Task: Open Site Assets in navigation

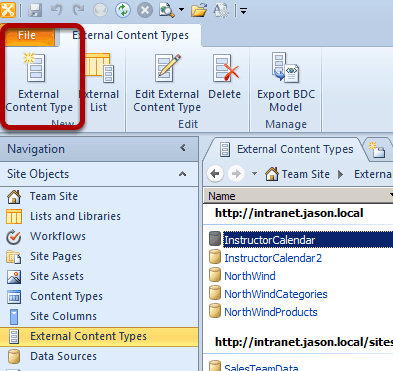Action: click(57, 276)
